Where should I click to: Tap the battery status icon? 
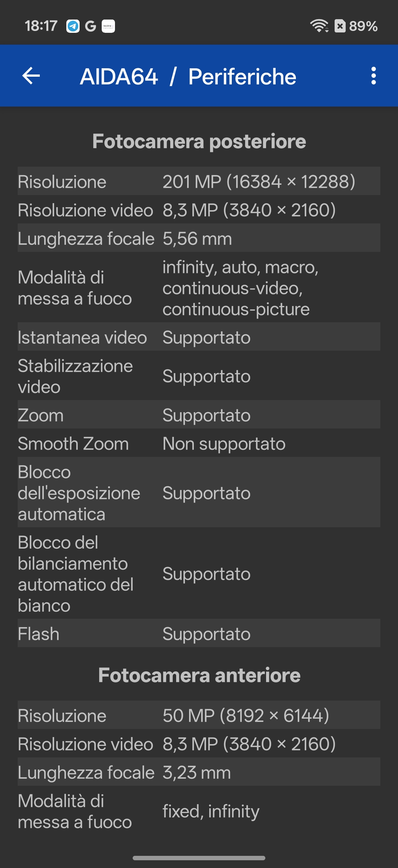pyautogui.click(x=340, y=26)
